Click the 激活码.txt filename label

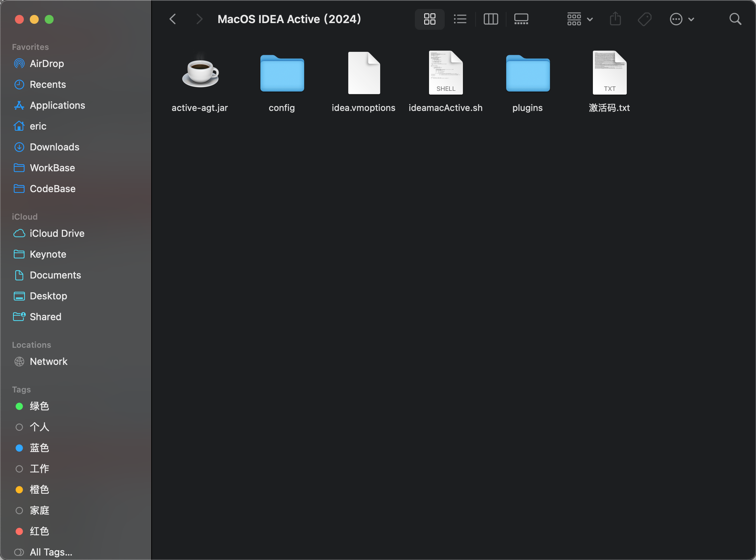pos(609,108)
